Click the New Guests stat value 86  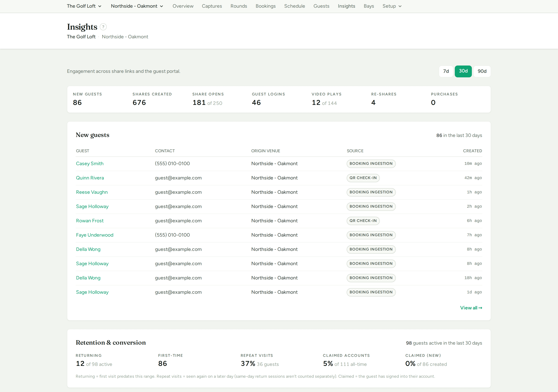tap(77, 102)
